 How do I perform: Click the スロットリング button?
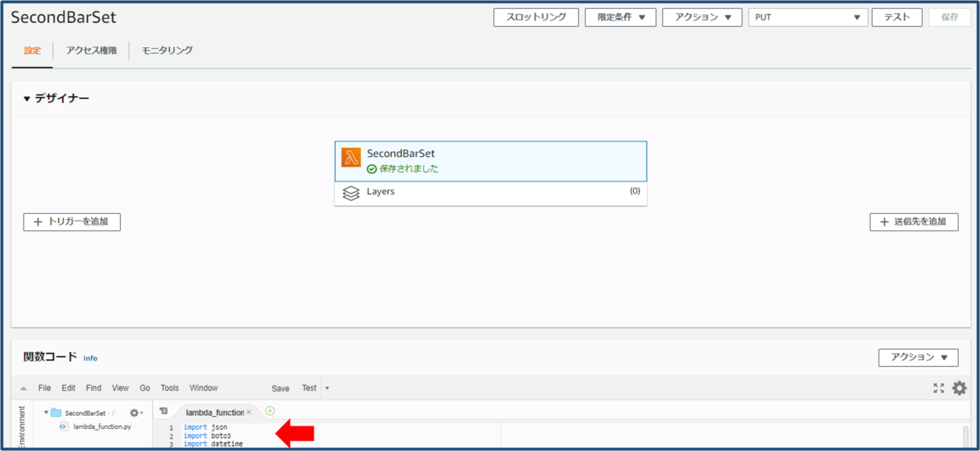[537, 17]
